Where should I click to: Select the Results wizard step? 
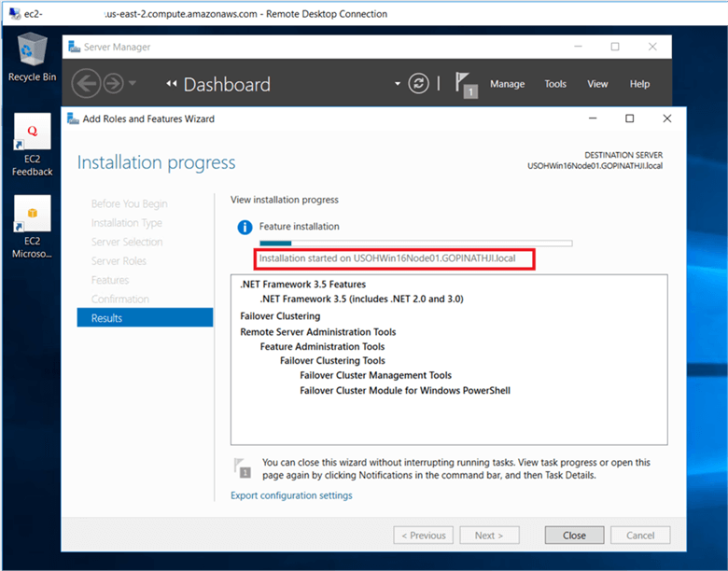[145, 318]
